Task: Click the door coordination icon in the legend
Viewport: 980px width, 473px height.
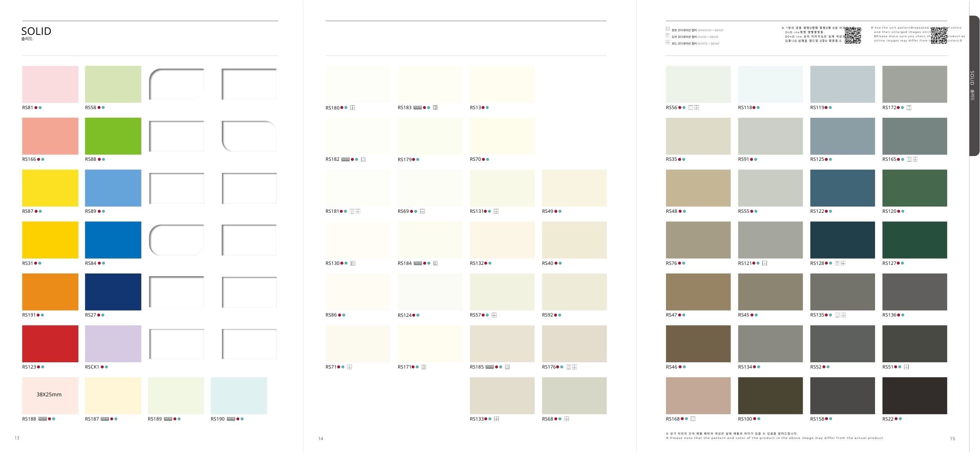Action: 668,36
